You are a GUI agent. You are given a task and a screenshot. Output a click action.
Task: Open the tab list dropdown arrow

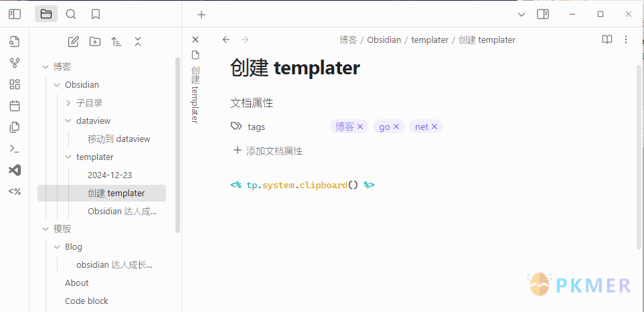[x=521, y=15]
